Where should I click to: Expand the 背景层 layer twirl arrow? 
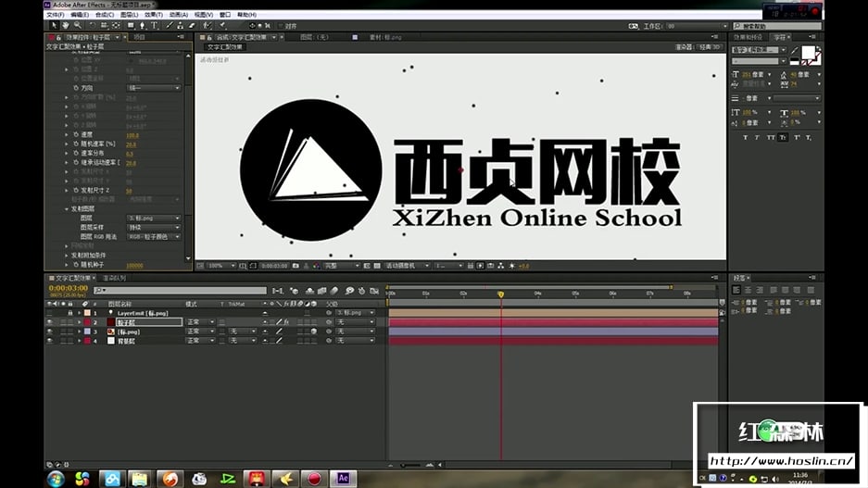[79, 341]
